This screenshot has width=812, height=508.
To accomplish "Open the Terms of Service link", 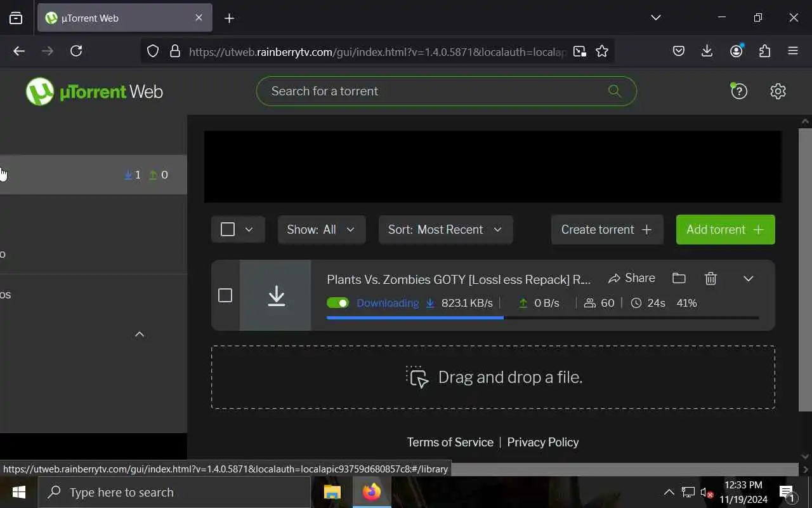I will (x=450, y=442).
